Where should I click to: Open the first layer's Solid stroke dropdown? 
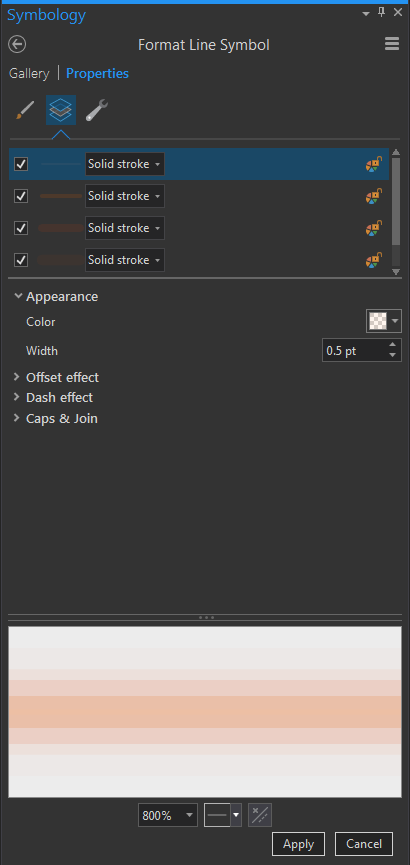[x=125, y=164]
